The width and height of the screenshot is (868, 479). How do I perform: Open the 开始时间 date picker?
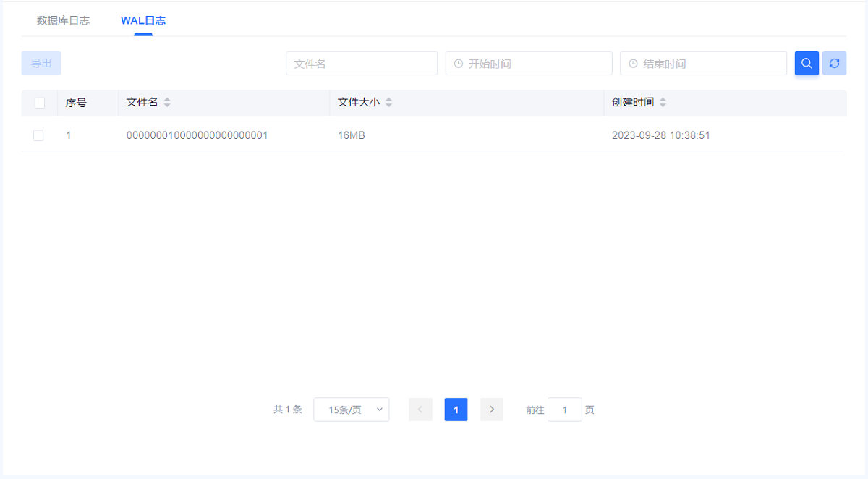tap(535, 64)
